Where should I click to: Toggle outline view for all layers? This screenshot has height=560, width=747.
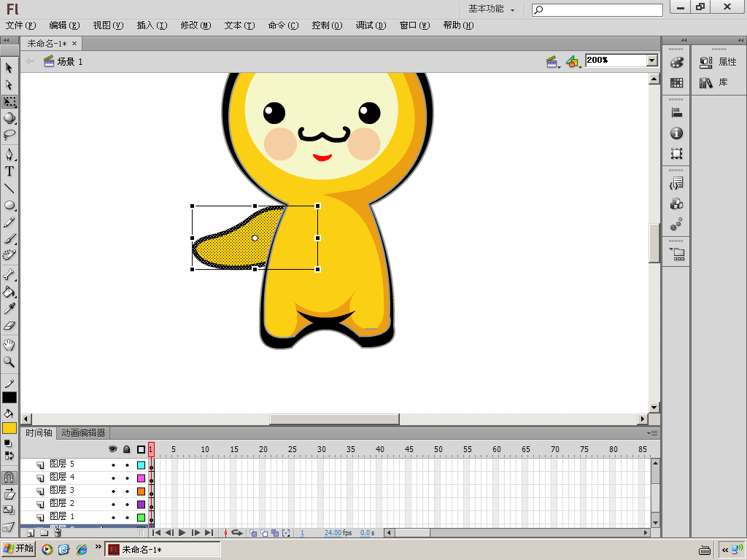tap(141, 449)
